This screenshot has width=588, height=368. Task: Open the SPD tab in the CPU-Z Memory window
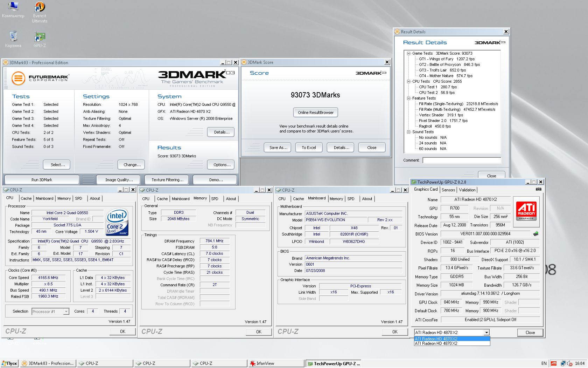[x=215, y=199]
